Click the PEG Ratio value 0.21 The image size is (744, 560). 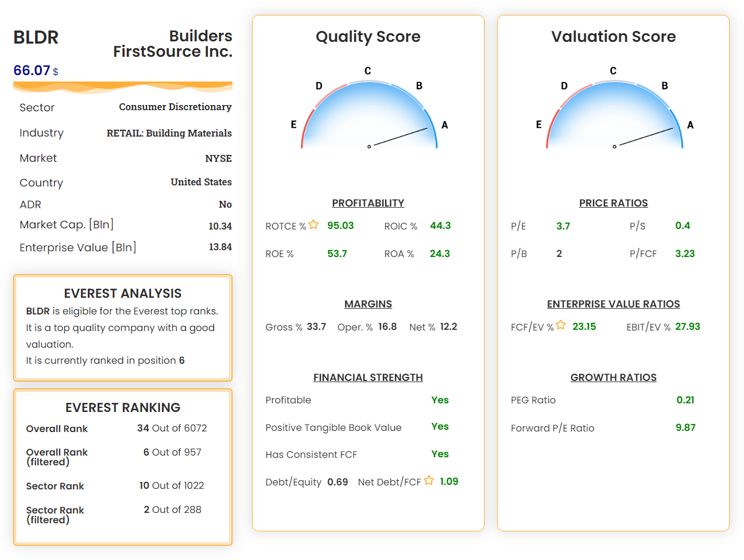[685, 400]
